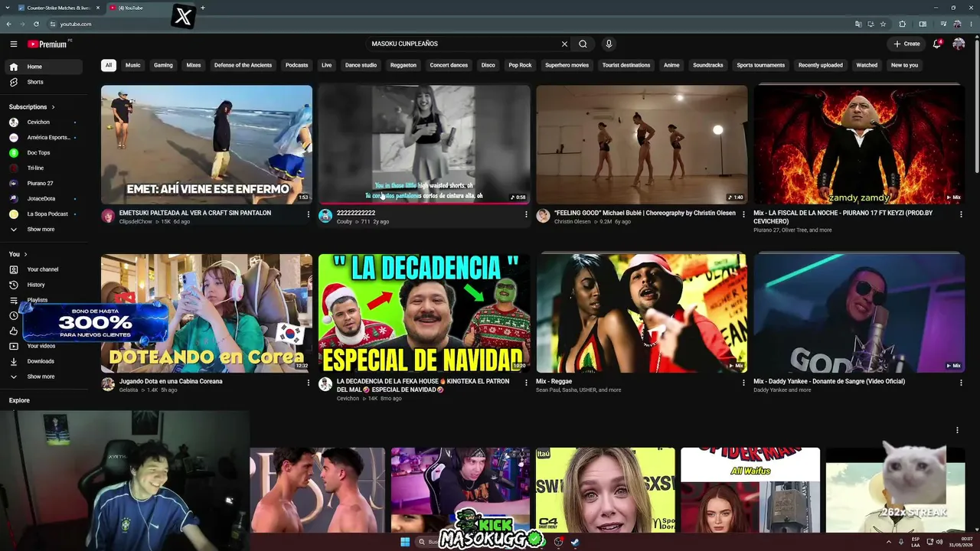Image resolution: width=980 pixels, height=551 pixels.
Task: Open options for Jugando Dota video
Action: (309, 383)
